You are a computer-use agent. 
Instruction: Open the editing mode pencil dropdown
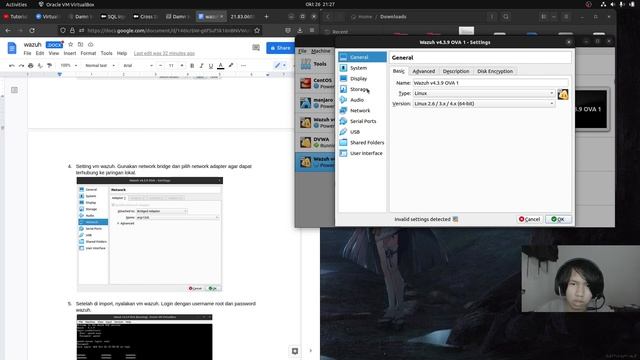coord(280,65)
